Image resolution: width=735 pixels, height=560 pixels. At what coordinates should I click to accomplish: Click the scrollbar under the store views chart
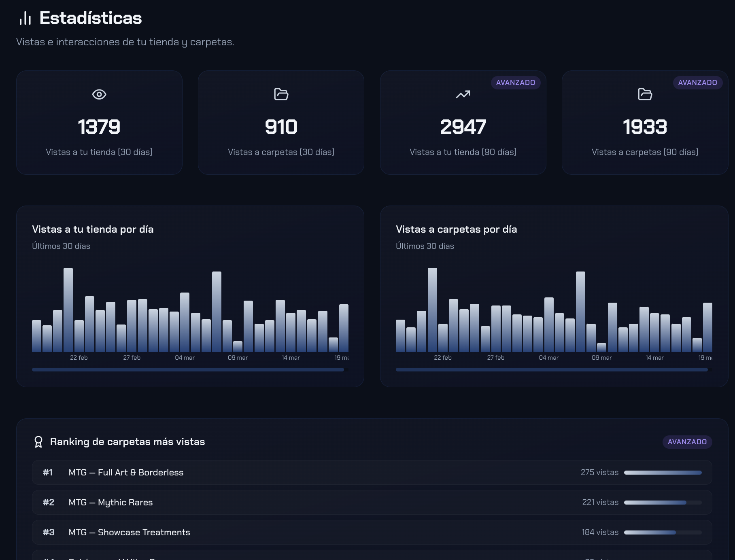188,369
